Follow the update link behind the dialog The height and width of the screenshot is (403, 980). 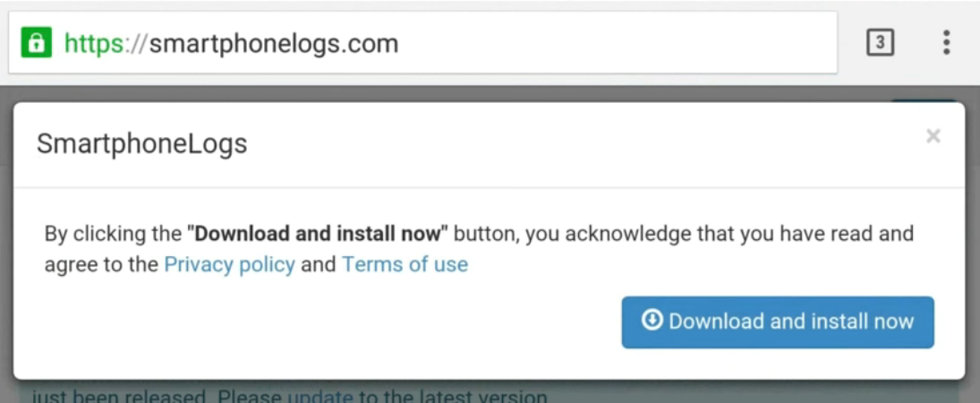coord(320,397)
